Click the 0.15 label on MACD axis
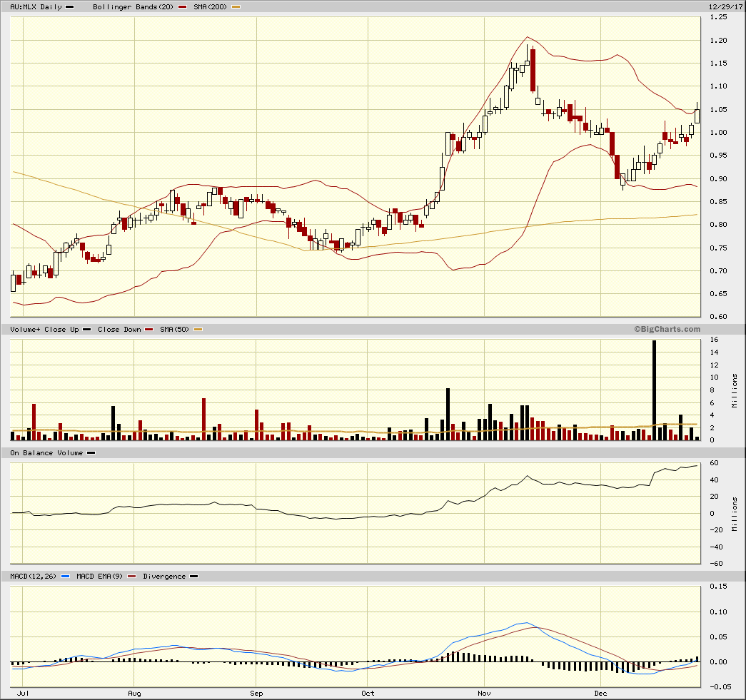This screenshot has height=700, width=746. [718, 586]
